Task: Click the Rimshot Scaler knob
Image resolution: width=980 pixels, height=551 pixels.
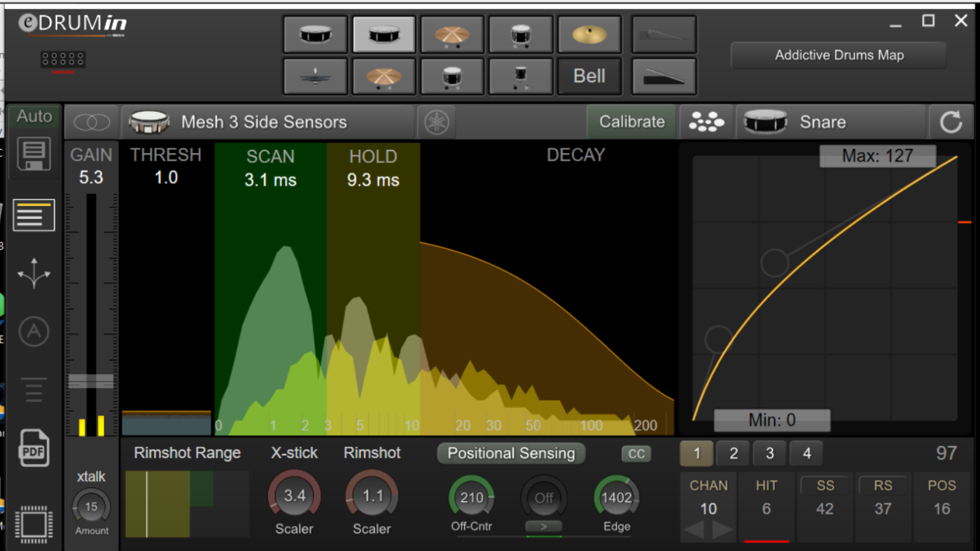Action: click(x=372, y=496)
